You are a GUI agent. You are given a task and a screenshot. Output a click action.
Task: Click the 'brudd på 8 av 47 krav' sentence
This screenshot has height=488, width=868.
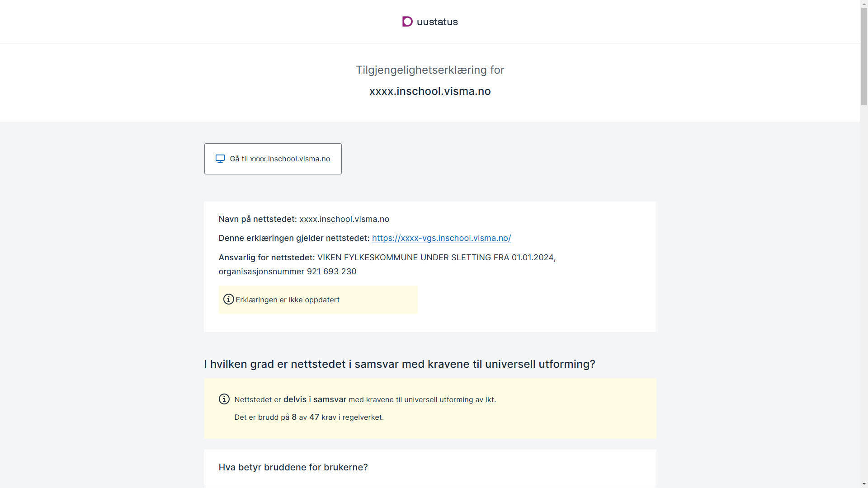[309, 417]
